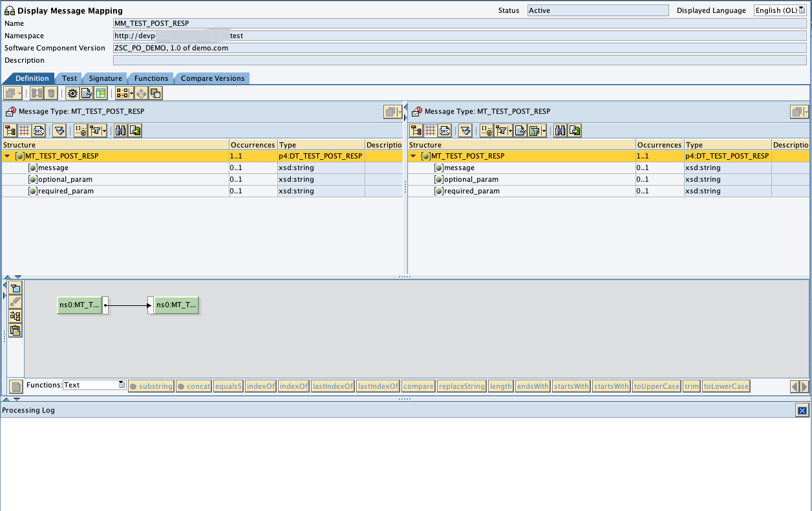Image resolution: width=812 pixels, height=511 pixels.
Task: Insert the compare function
Action: pyautogui.click(x=418, y=386)
